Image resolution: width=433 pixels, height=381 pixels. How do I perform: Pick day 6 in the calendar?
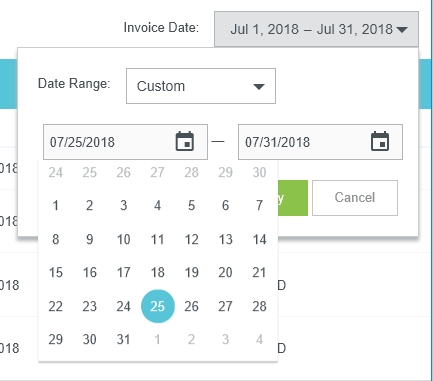(225, 205)
